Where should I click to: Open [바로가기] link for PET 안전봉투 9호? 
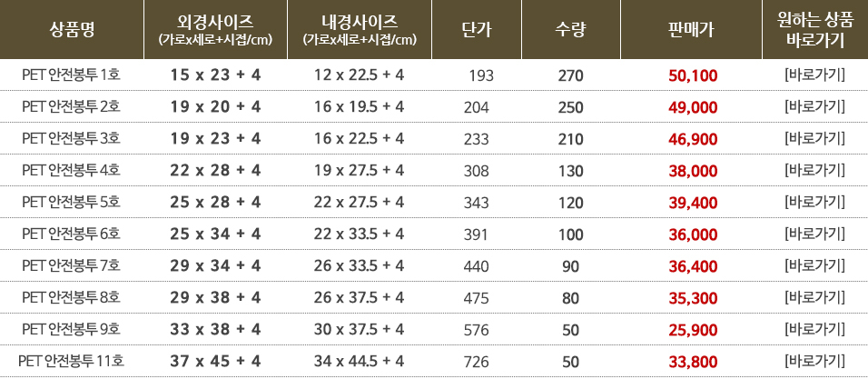click(814, 330)
